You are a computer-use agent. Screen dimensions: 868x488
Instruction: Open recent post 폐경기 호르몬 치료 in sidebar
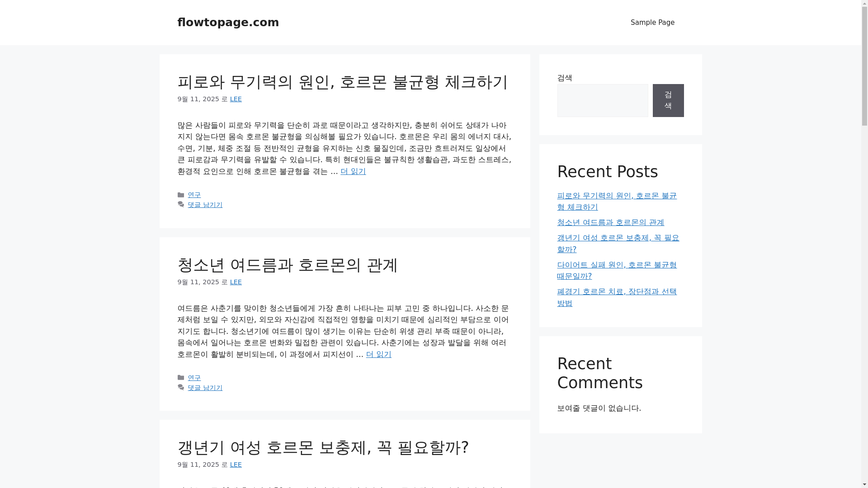(617, 297)
